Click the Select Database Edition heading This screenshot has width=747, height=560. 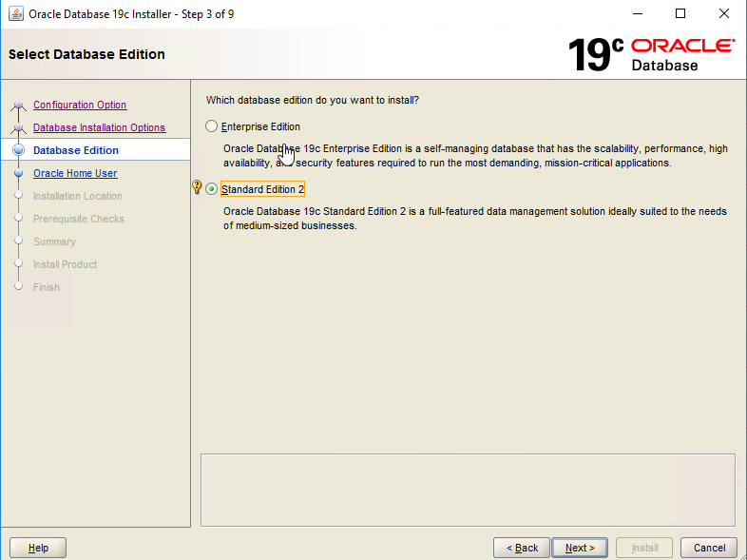pyautogui.click(x=86, y=54)
